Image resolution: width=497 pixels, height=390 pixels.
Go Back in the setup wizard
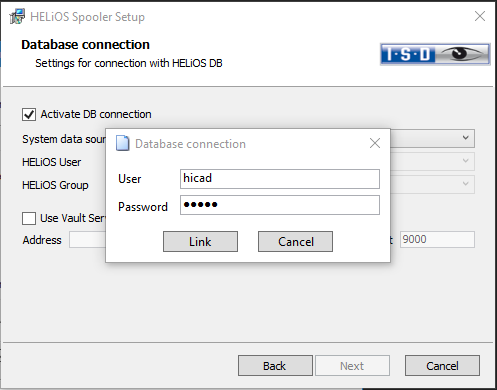(275, 366)
